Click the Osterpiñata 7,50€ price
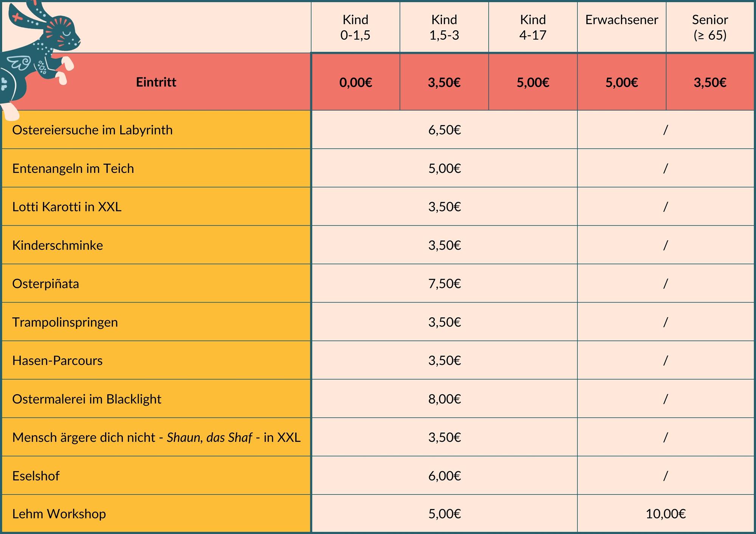Image resolution: width=756 pixels, height=534 pixels. [x=444, y=284]
